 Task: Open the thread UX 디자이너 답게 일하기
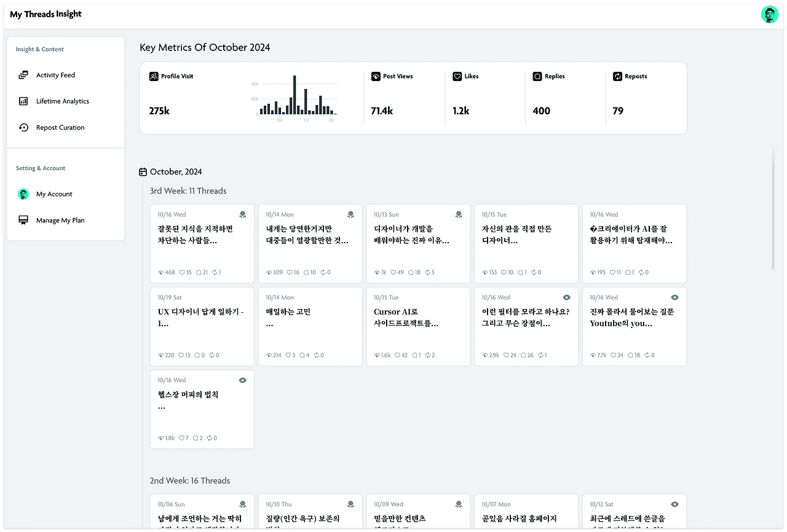click(x=202, y=327)
